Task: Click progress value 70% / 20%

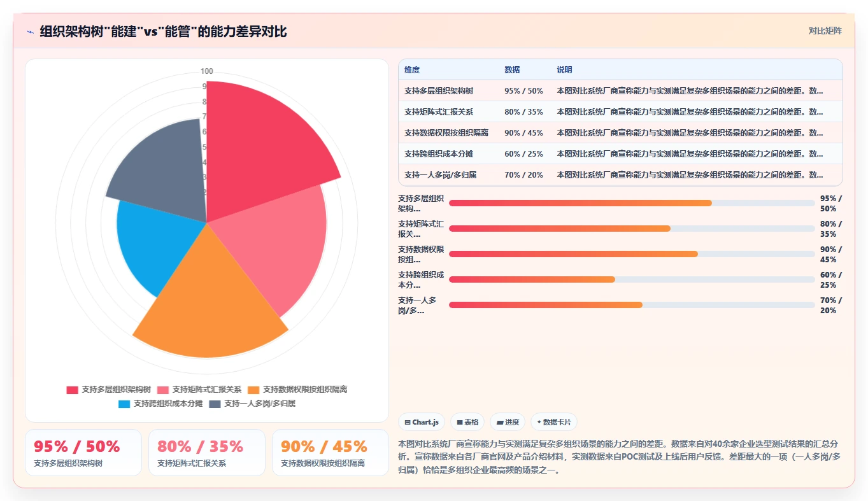Action: [x=831, y=306]
